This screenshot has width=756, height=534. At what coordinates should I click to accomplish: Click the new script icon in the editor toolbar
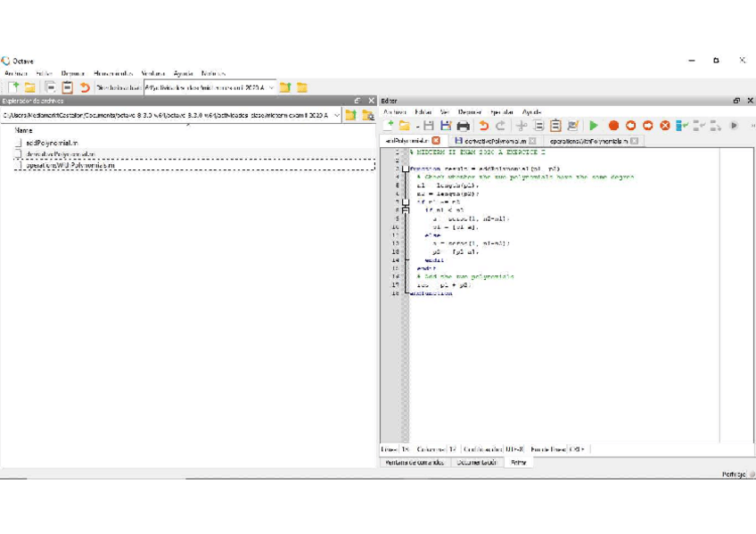pyautogui.click(x=389, y=126)
